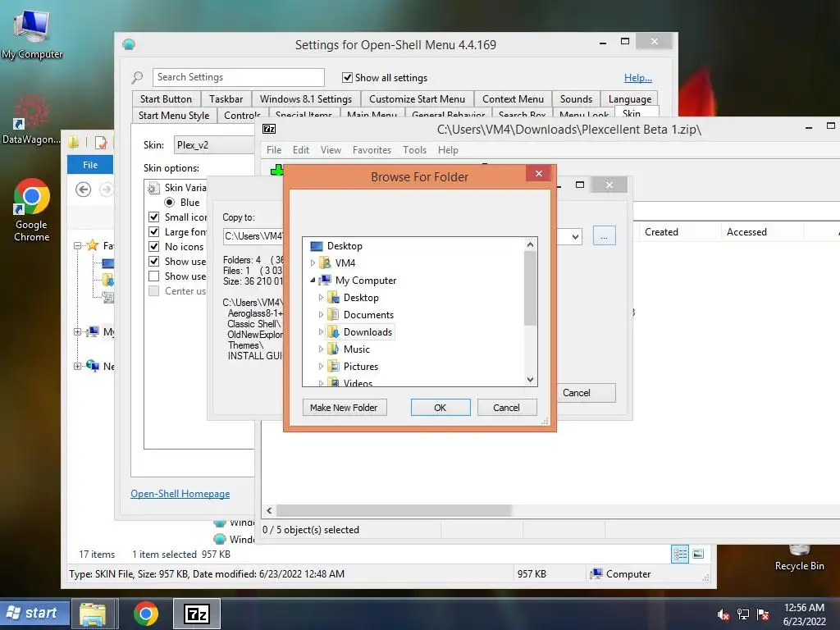Click the browse ellipsis button in Copy dialog

point(604,236)
